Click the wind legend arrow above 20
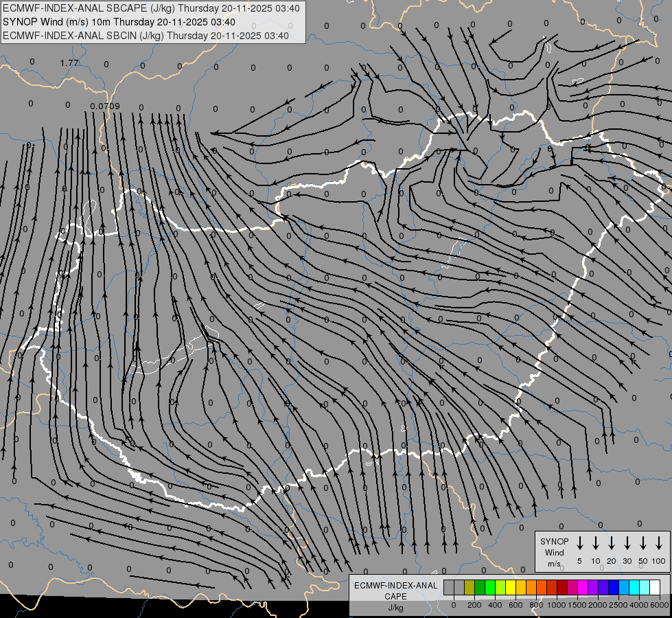 tap(611, 543)
